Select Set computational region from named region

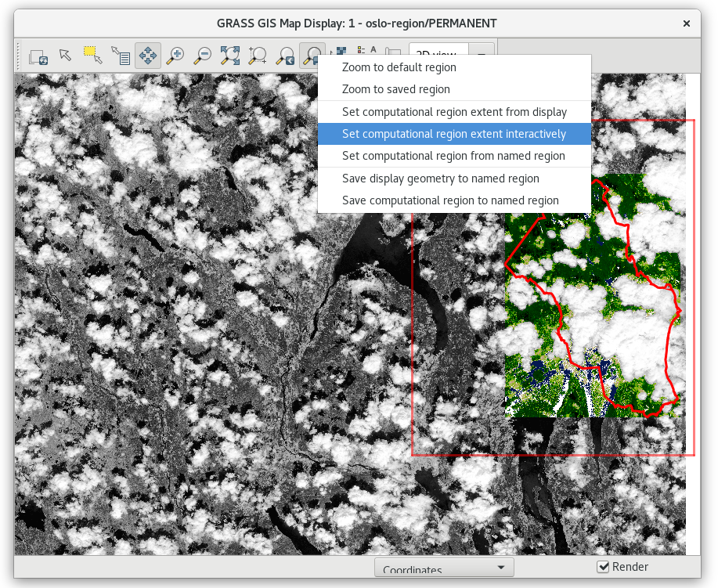(x=454, y=156)
